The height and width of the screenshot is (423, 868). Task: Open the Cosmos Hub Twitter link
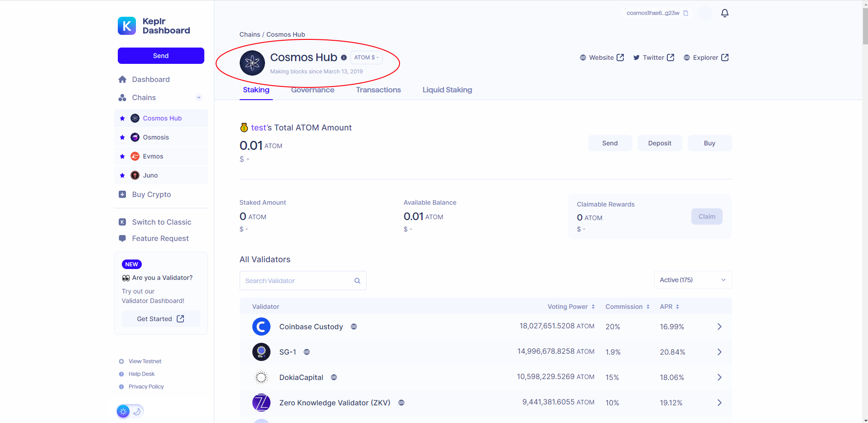coord(654,58)
